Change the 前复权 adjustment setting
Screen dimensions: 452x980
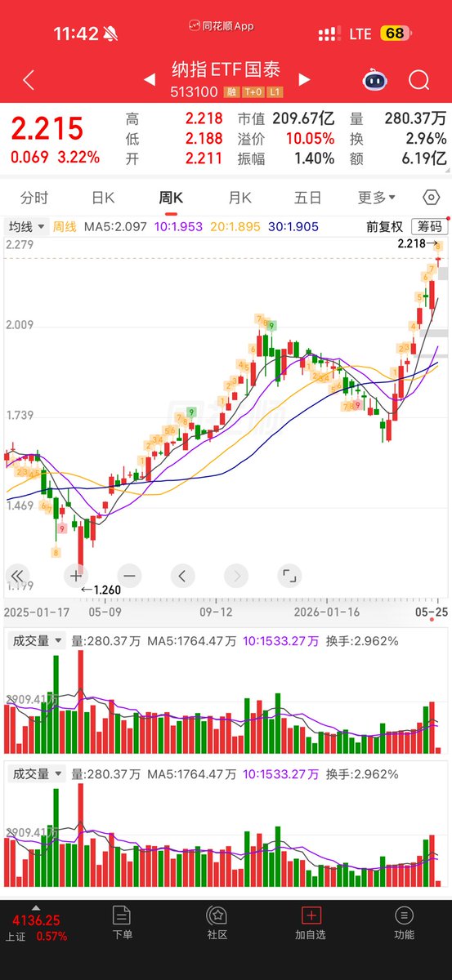click(384, 226)
